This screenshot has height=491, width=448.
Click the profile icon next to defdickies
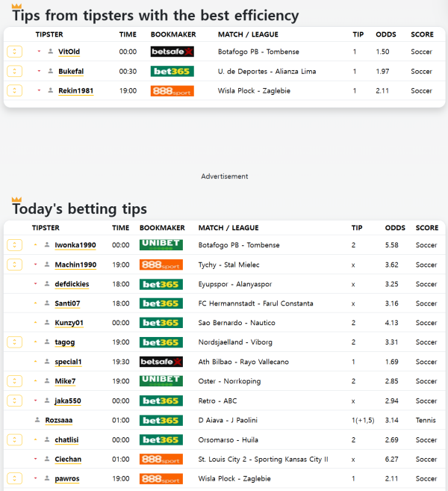tap(47, 284)
